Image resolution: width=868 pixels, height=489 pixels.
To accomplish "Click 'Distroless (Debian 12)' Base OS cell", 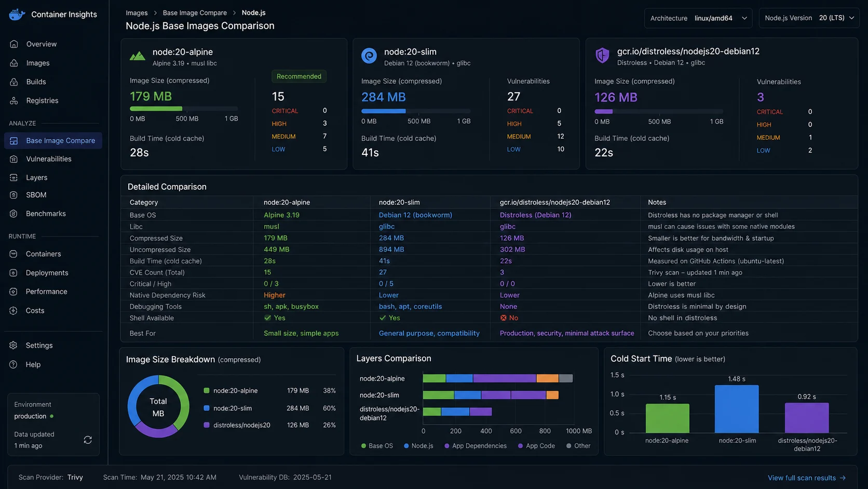I will click(535, 215).
